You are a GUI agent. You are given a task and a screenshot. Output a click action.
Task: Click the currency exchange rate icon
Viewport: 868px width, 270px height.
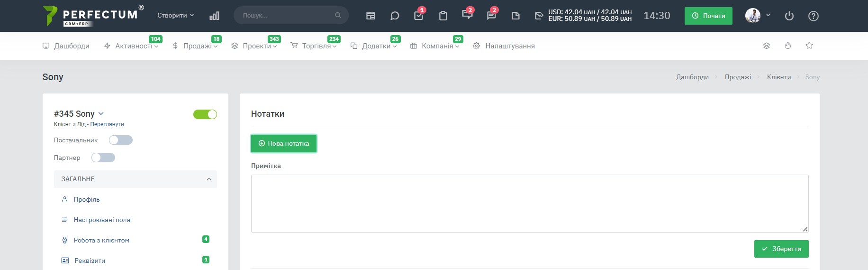pyautogui.click(x=539, y=16)
